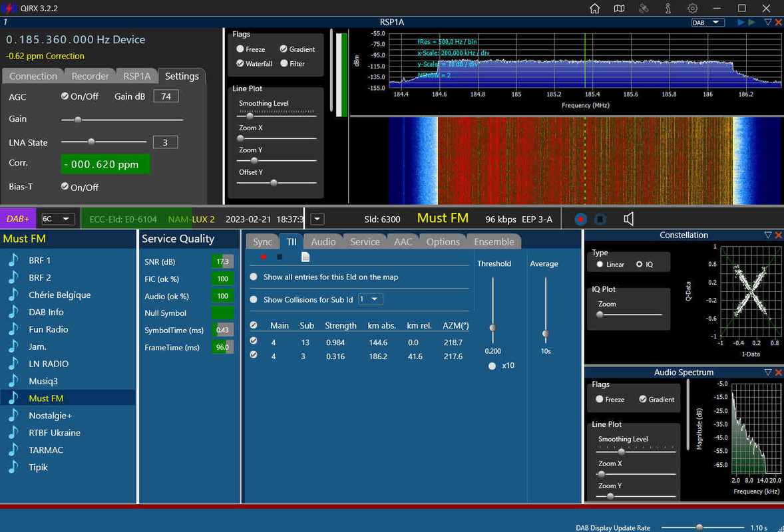784x532 pixels.
Task: Click the Average vertical slider handle
Action: [546, 334]
